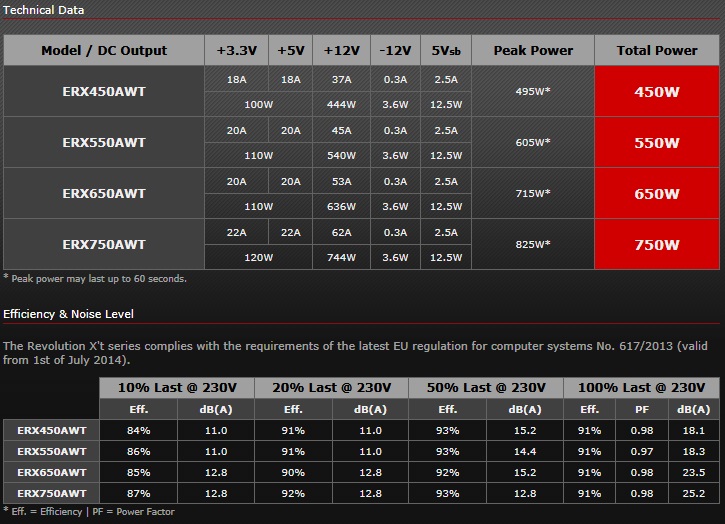Click the "715W*" peak power value
This screenshot has height=524, width=725.
pos(533,193)
